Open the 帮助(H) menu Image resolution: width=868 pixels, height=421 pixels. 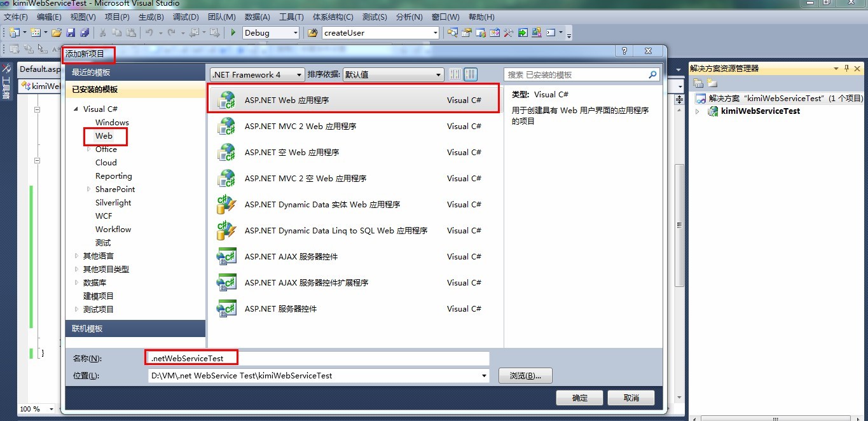point(481,17)
